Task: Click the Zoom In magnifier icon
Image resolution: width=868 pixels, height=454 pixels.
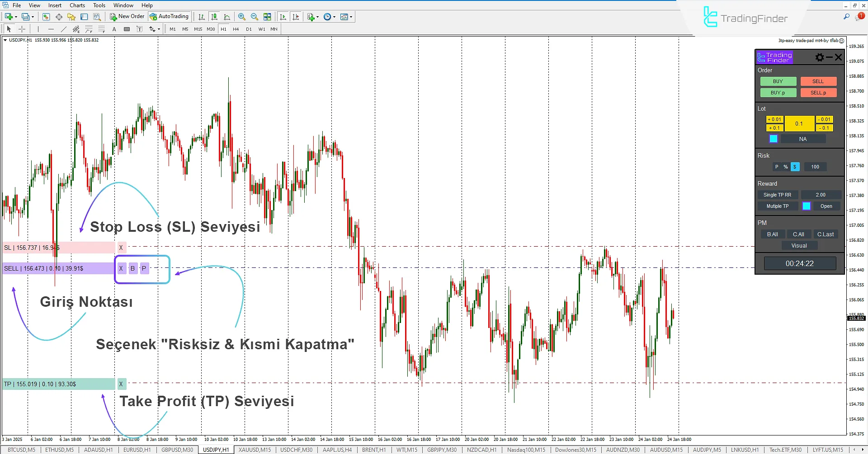Action: click(x=242, y=17)
